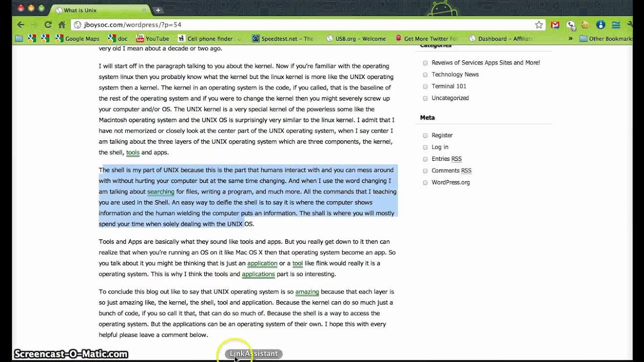Image resolution: width=644 pixels, height=362 pixels.
Task: Open the Cell phone finder bookmark
Action: point(209,39)
